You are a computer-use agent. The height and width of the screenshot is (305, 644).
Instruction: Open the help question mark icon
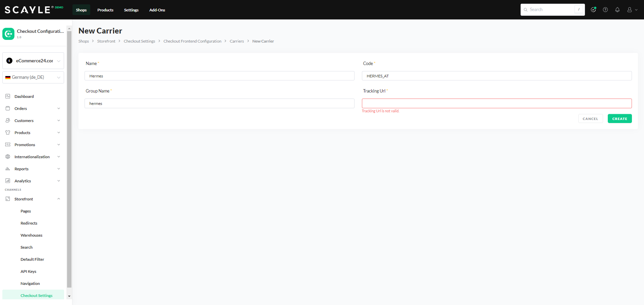605,10
